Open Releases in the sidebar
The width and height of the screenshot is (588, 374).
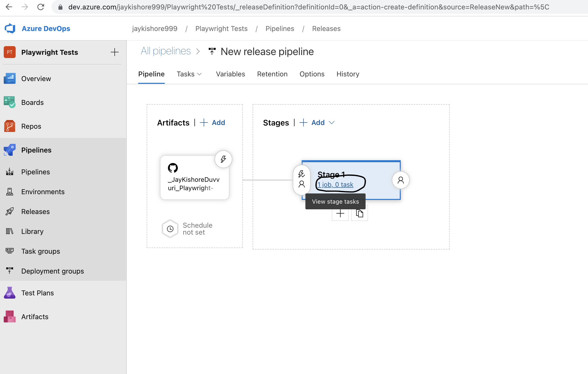63,212
